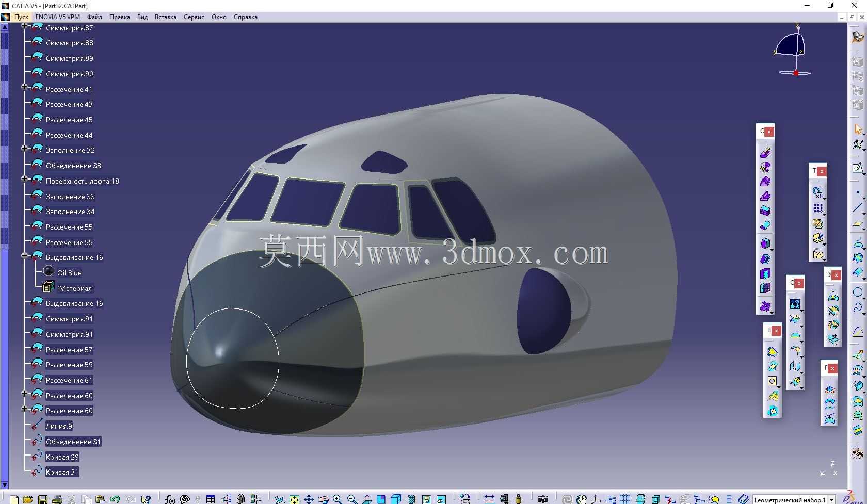The height and width of the screenshot is (504, 867).
Task: Open the Вставка menu
Action: pos(166,17)
